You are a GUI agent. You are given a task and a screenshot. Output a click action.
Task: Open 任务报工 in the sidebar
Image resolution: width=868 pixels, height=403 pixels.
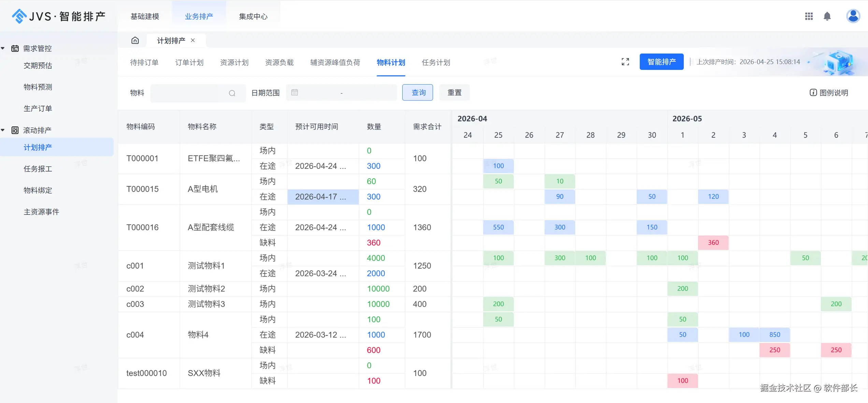click(38, 169)
